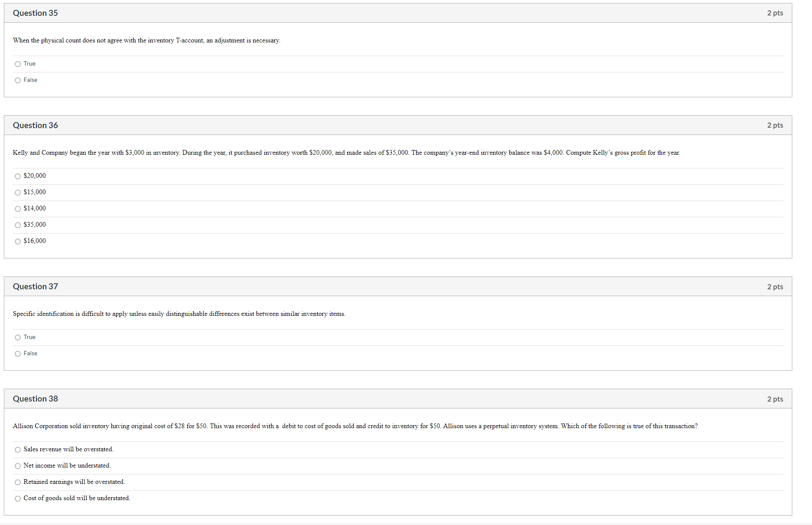The width and height of the screenshot is (812, 525).
Task: Click the Question 38 header title
Action: tap(35, 399)
